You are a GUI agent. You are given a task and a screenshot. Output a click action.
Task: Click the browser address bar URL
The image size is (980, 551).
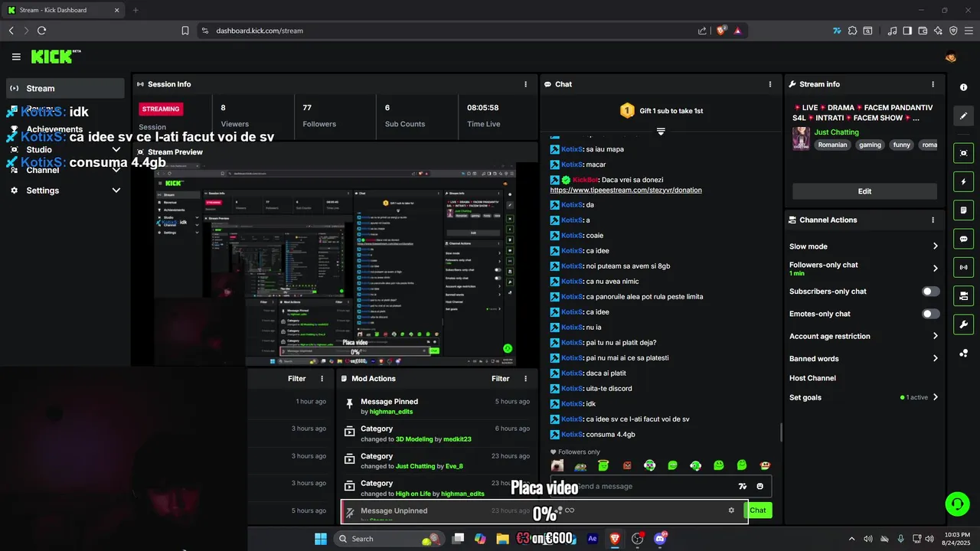tap(260, 31)
